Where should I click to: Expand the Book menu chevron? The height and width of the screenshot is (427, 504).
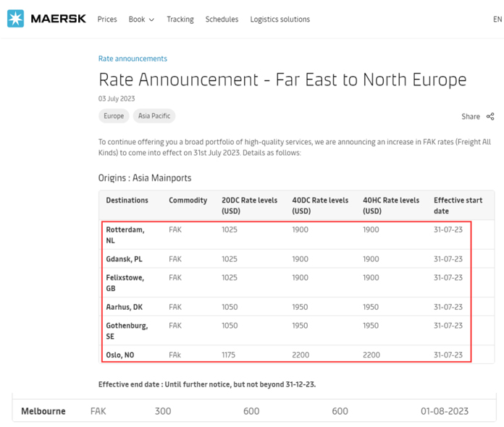(x=152, y=20)
